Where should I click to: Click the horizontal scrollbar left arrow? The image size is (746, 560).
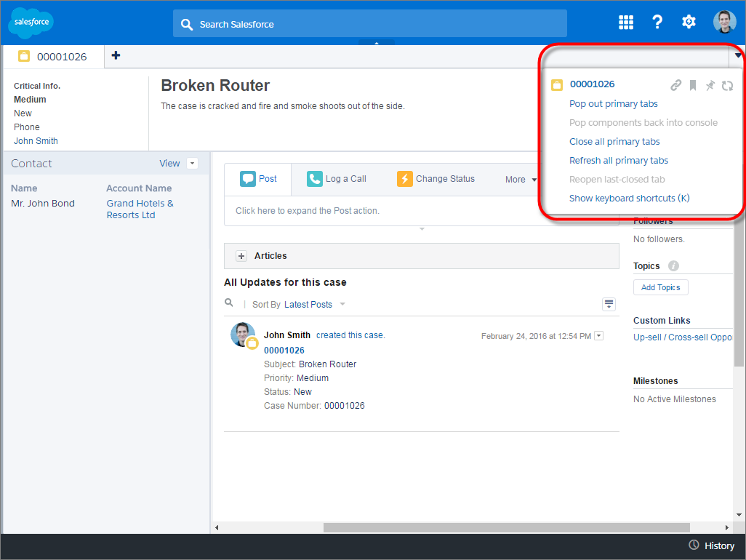217,528
